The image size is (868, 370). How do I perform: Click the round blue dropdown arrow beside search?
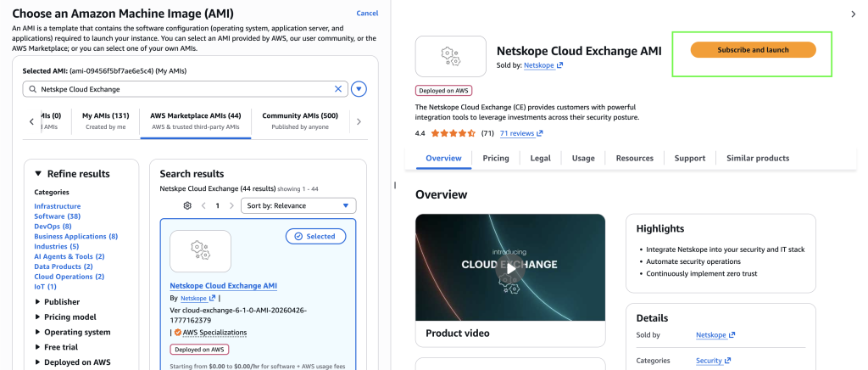359,89
